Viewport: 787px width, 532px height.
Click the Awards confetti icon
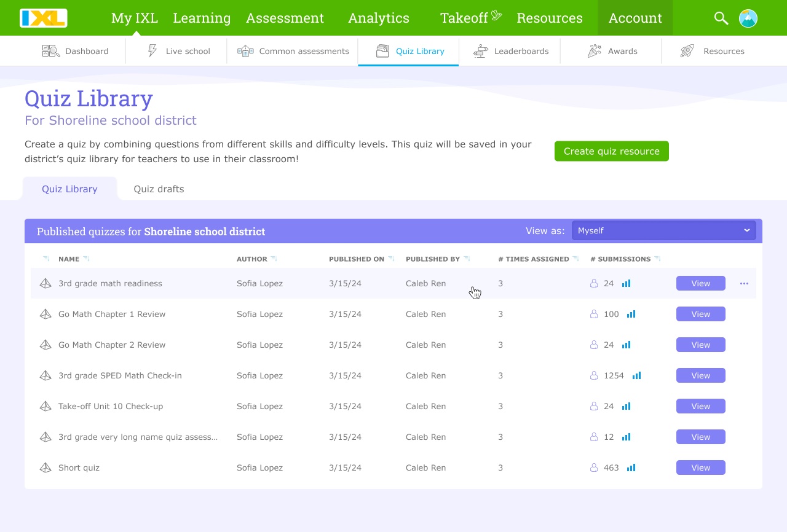594,51
